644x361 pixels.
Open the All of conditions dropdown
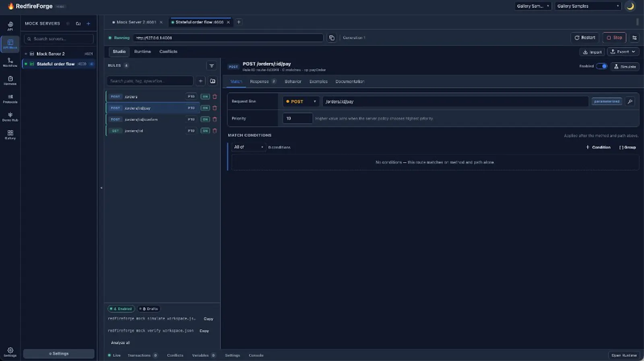click(249, 147)
